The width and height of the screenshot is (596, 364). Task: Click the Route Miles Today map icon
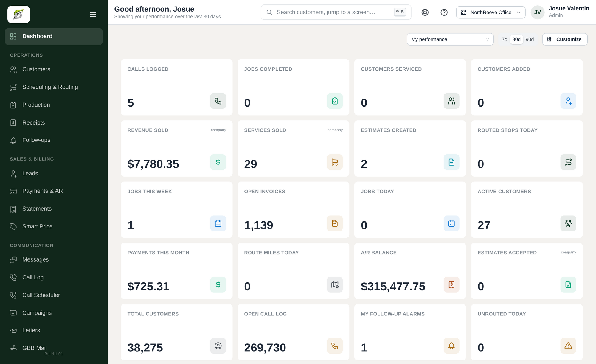pyautogui.click(x=335, y=284)
